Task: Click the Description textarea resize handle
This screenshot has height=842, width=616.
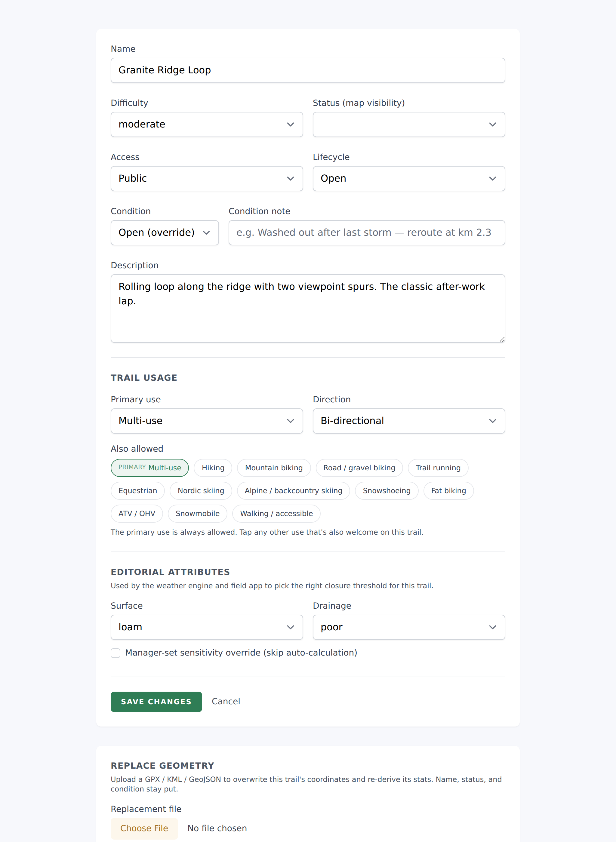Action: pos(502,339)
